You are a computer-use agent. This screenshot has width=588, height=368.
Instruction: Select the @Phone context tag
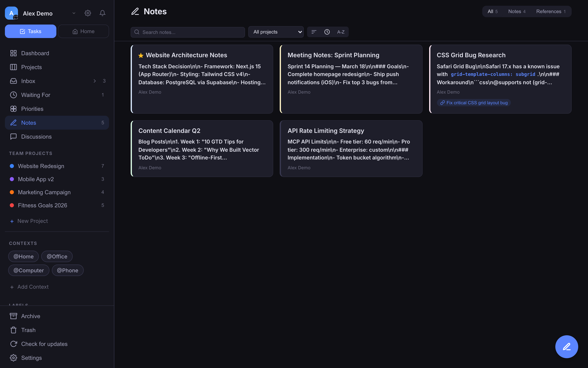coord(68,270)
